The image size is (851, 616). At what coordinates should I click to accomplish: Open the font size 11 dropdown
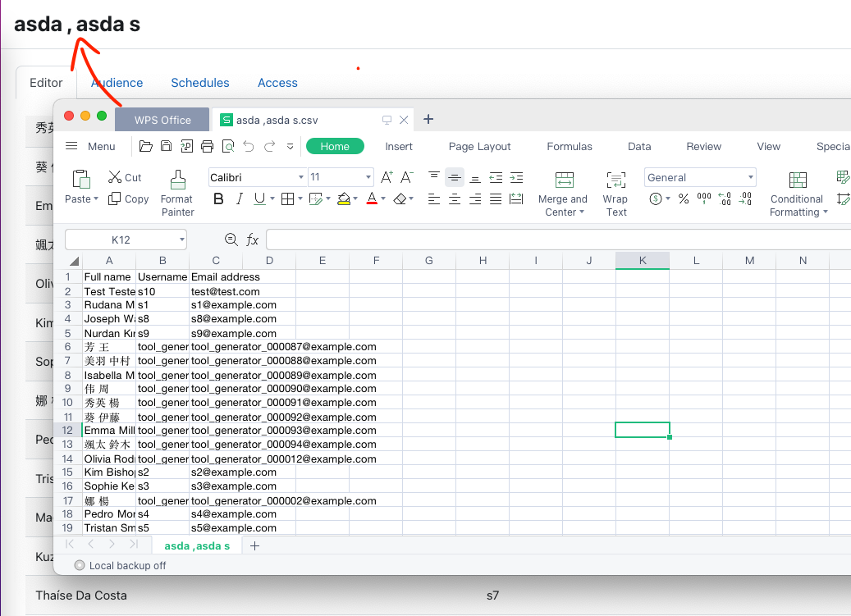pos(368,177)
